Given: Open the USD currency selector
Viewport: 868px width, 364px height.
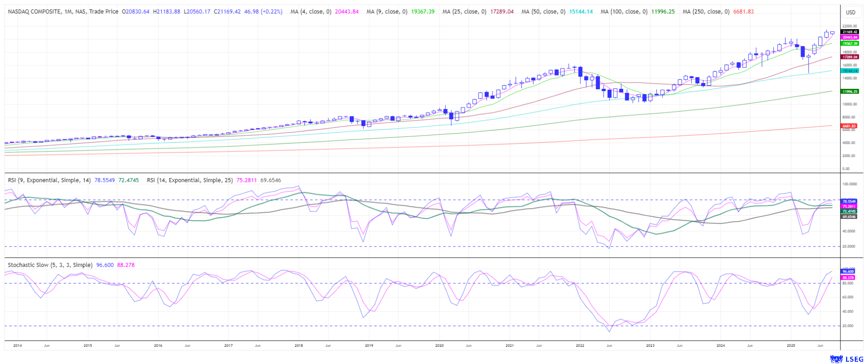Looking at the screenshot, I should coord(850,12).
